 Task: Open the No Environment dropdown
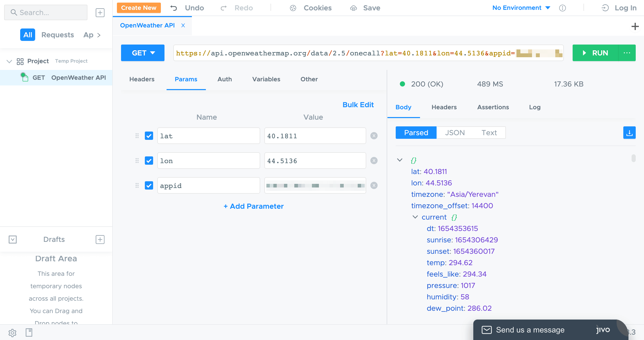coord(521,8)
